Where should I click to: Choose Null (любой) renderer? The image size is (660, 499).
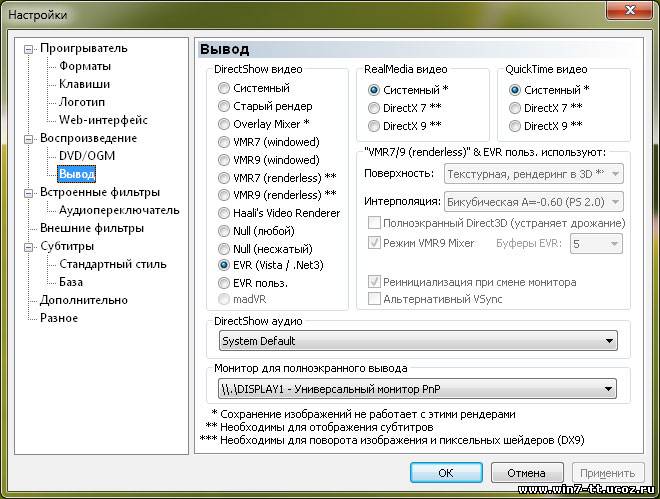click(x=224, y=231)
